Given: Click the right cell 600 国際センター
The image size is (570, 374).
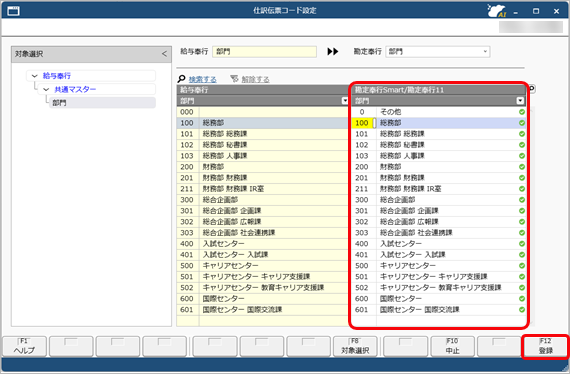Looking at the screenshot, I should pos(438,298).
